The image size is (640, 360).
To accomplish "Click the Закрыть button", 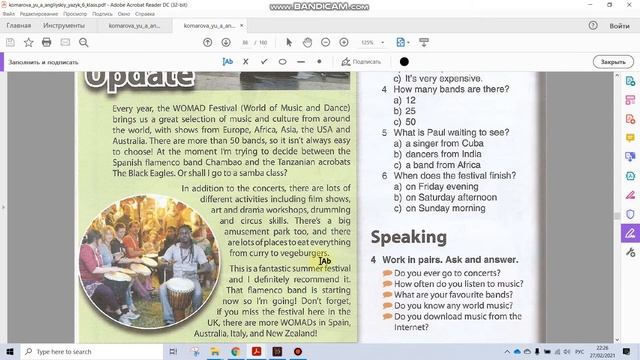I will tap(613, 62).
